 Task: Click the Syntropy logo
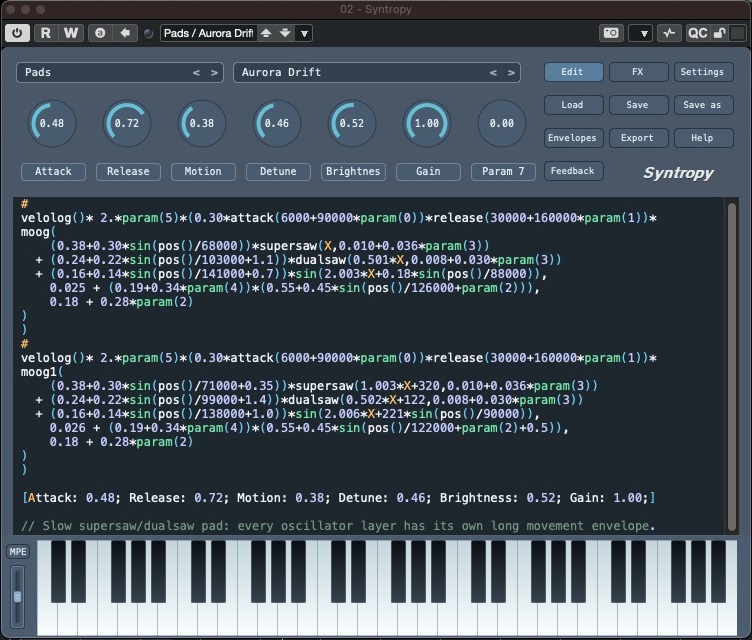678,173
